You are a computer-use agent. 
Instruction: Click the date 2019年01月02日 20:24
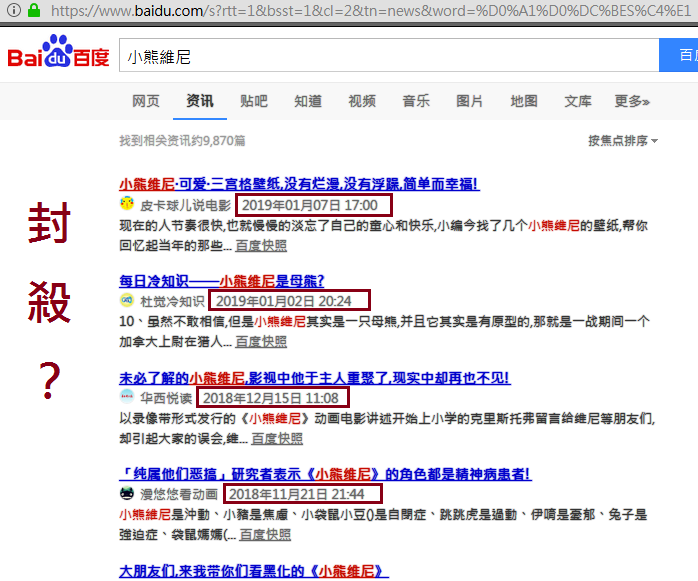point(284,301)
